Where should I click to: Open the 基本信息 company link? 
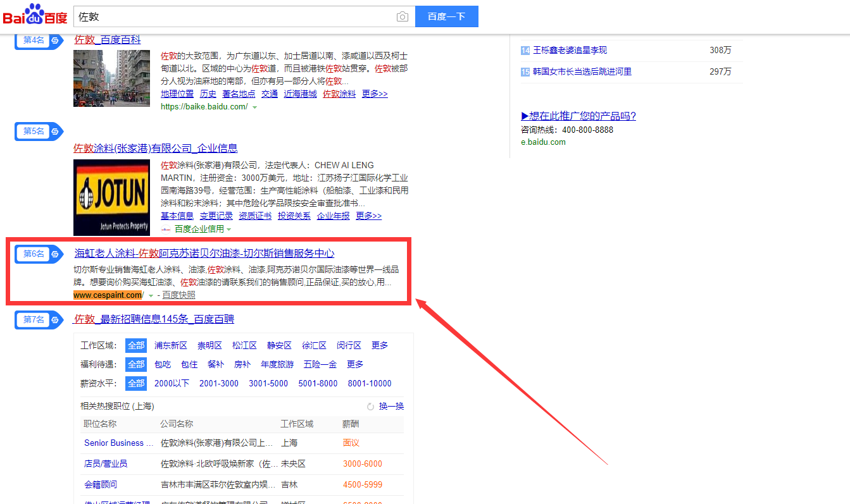point(177,216)
